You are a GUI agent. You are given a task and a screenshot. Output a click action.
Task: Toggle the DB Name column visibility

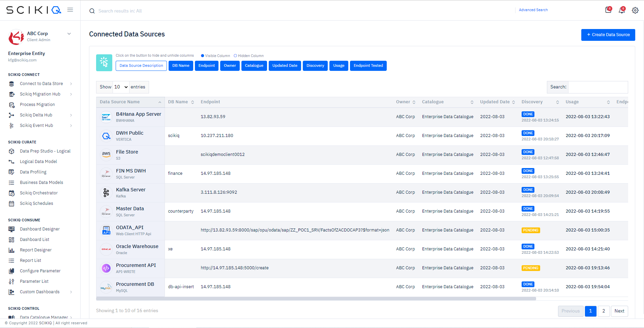pyautogui.click(x=181, y=65)
